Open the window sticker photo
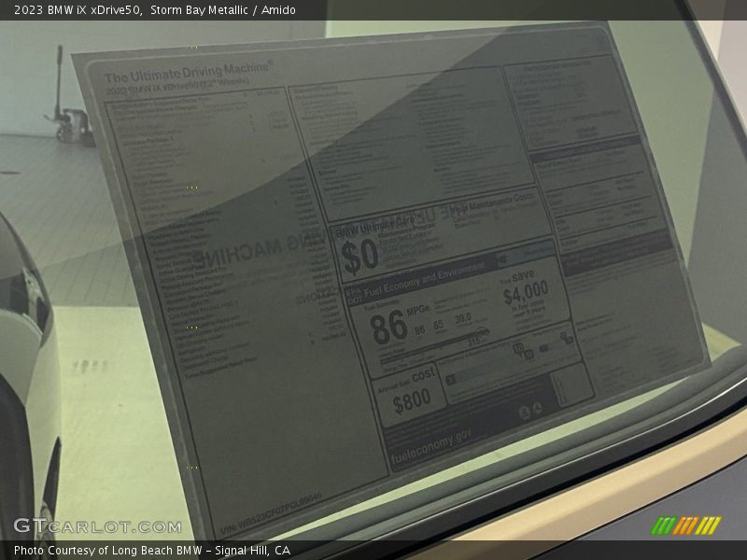The width and height of the screenshot is (747, 560). click(373, 280)
